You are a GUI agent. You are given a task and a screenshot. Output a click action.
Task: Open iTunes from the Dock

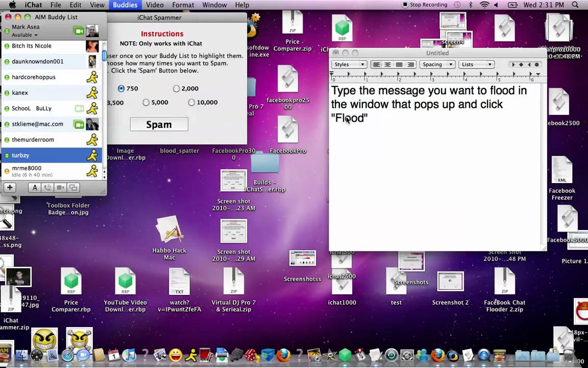point(129,355)
